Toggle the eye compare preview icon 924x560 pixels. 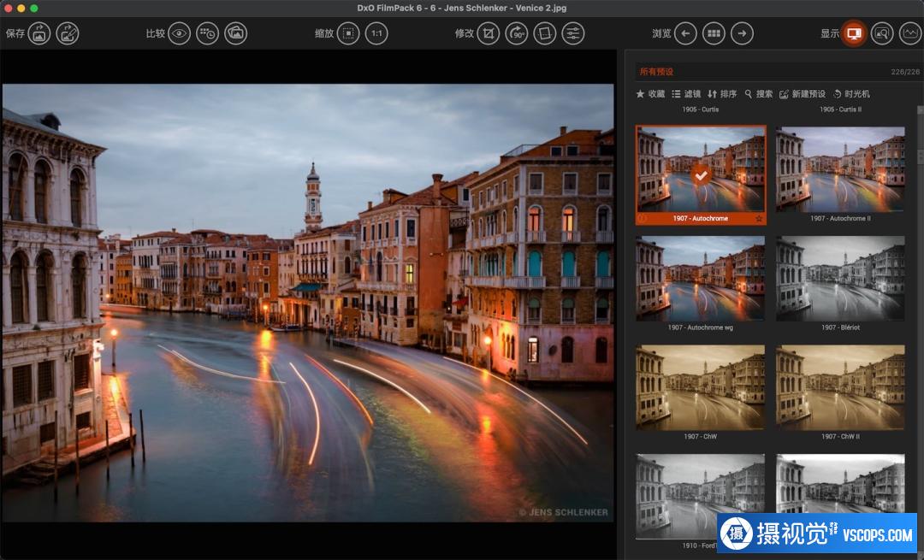179,33
